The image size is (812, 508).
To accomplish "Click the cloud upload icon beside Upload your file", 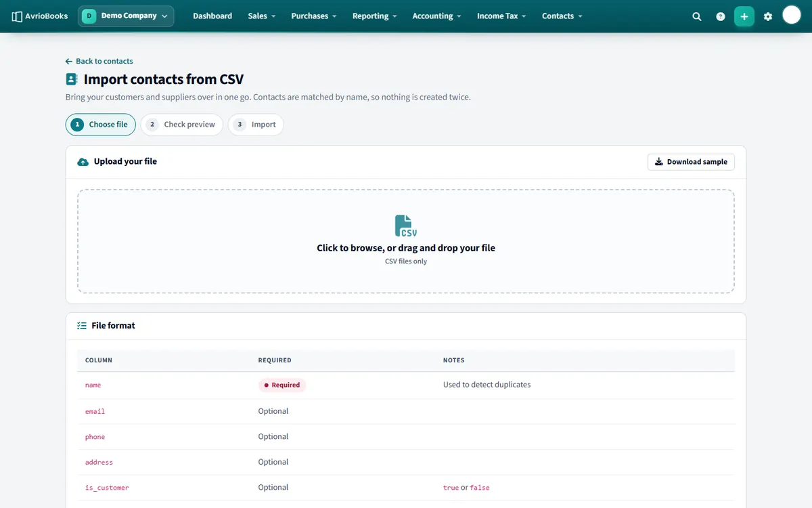I will pyautogui.click(x=83, y=162).
